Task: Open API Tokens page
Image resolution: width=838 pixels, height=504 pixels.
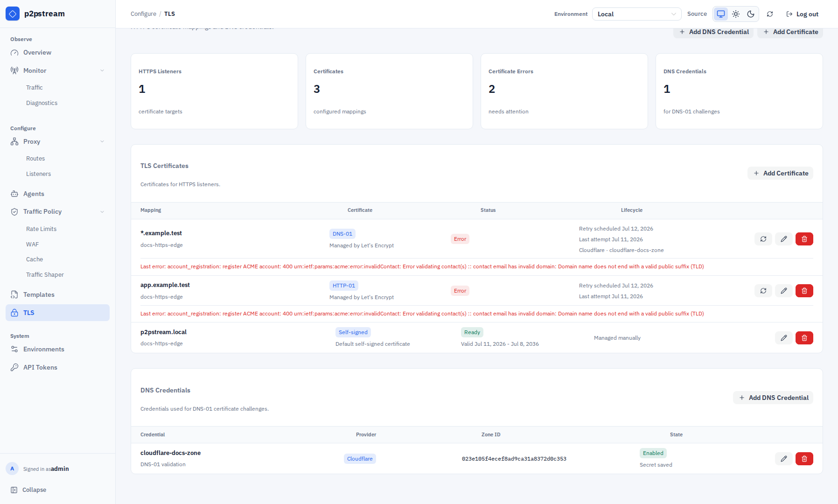Action: (57, 367)
